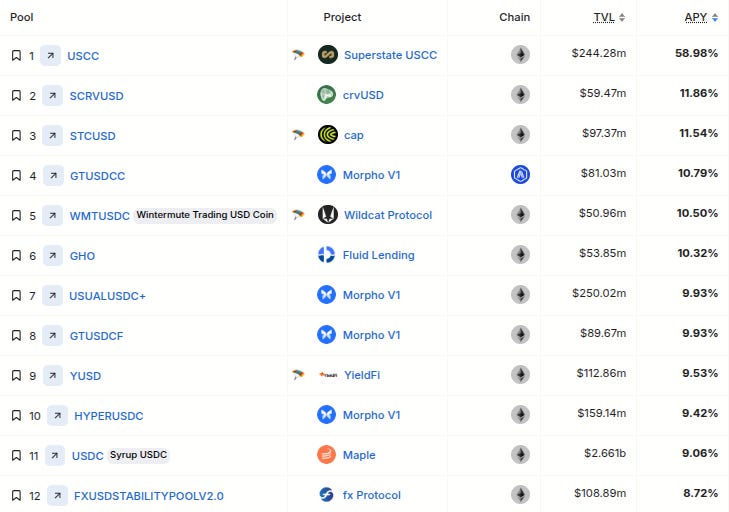This screenshot has height=512, width=729.
Task: Open the Superstate USCC project page
Action: [391, 55]
